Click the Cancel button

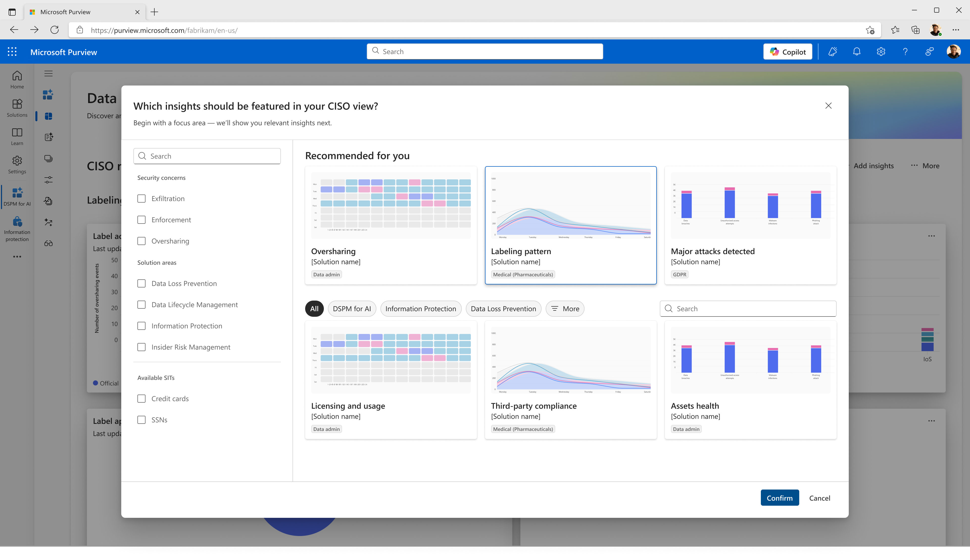tap(820, 498)
